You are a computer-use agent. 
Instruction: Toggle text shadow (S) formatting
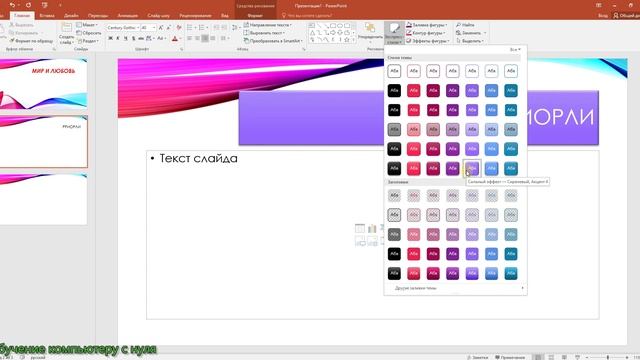click(133, 38)
